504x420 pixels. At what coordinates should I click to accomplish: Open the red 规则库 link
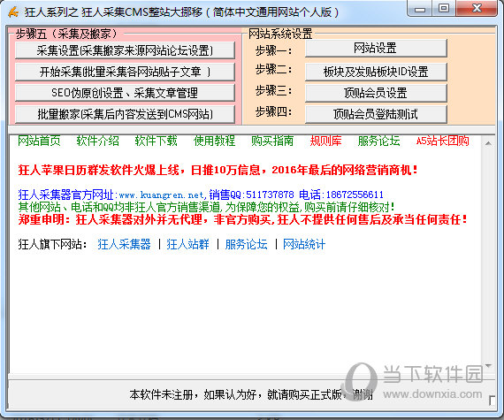pos(325,141)
